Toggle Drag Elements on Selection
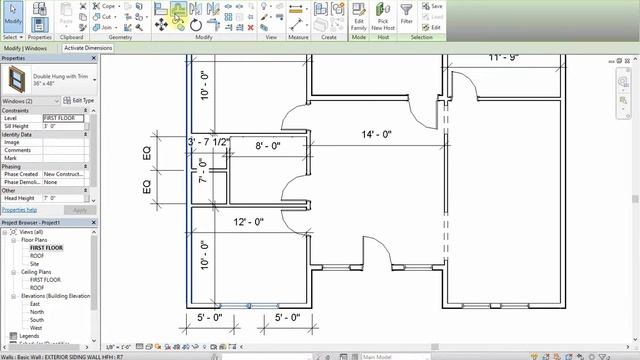Image resolution: width=640 pixels, height=360 pixels. click(581, 357)
